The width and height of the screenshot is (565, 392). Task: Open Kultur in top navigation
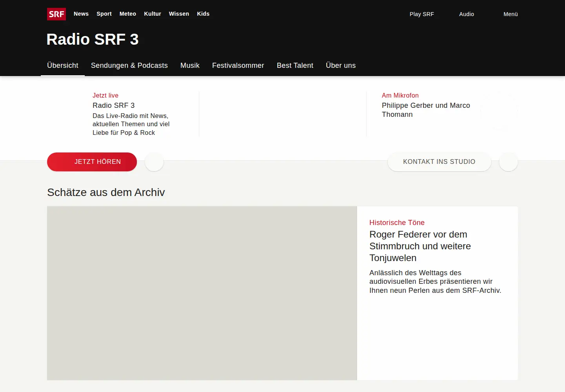tap(153, 14)
